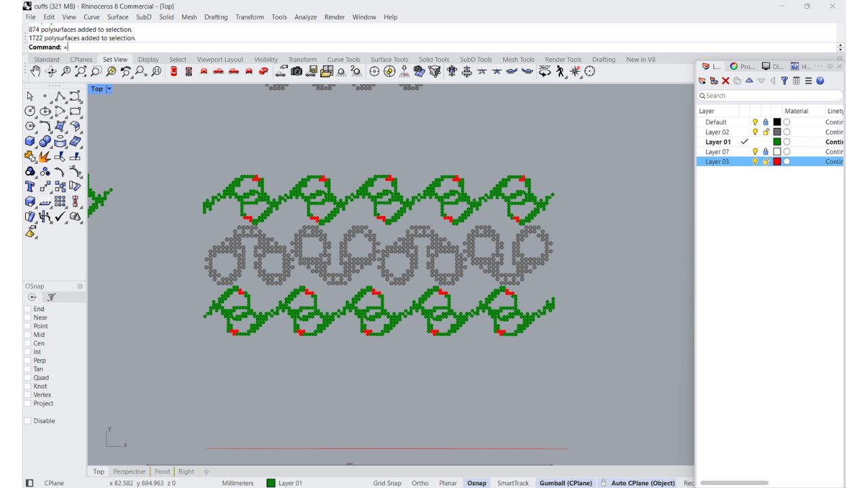Screen dimensions: 868x488
Task: Switch to the Mesh Tools toolbar tab
Action: coord(518,60)
